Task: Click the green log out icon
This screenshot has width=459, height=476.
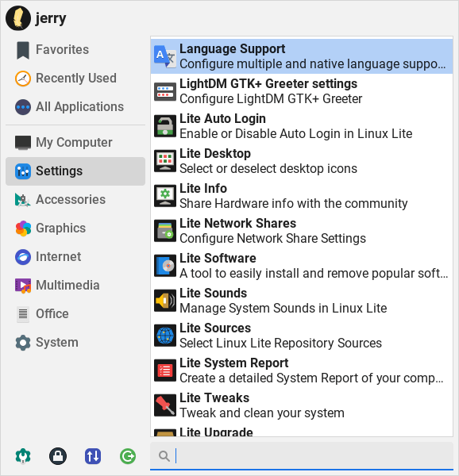Action: [x=128, y=456]
